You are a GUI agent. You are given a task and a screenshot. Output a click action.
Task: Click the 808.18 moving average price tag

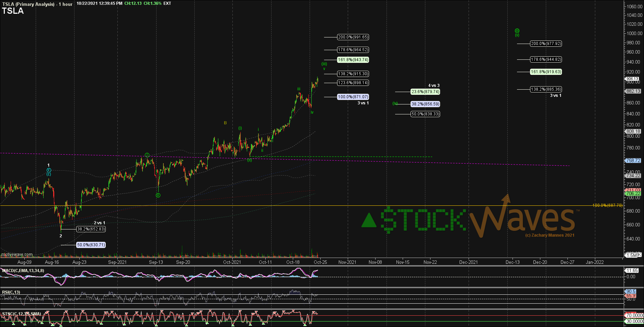(x=633, y=131)
